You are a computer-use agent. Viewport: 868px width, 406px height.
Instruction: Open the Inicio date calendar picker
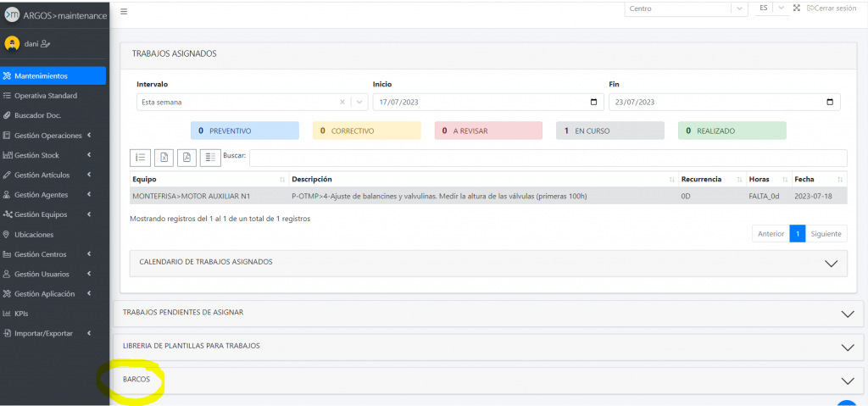click(x=593, y=103)
